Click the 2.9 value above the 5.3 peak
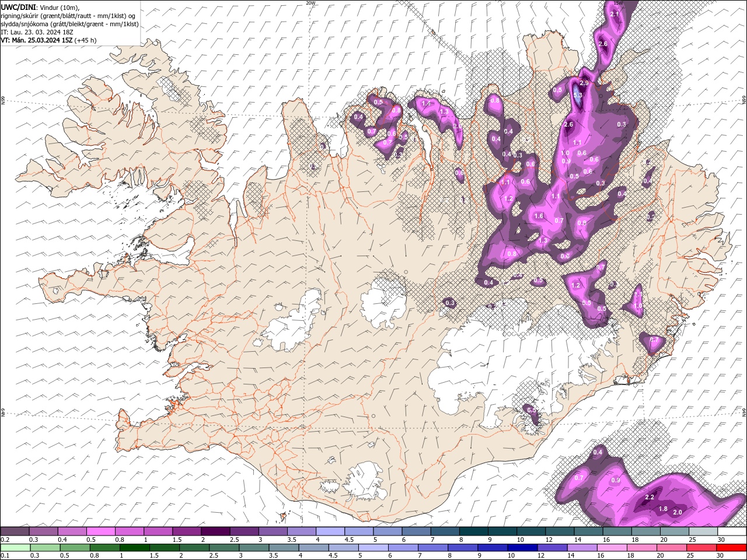The width and height of the screenshot is (747, 560). (x=584, y=83)
